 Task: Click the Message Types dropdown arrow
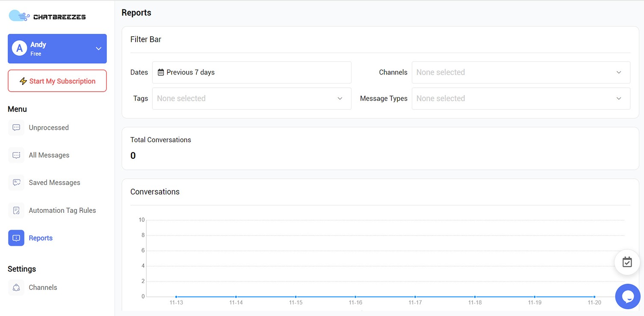[619, 98]
